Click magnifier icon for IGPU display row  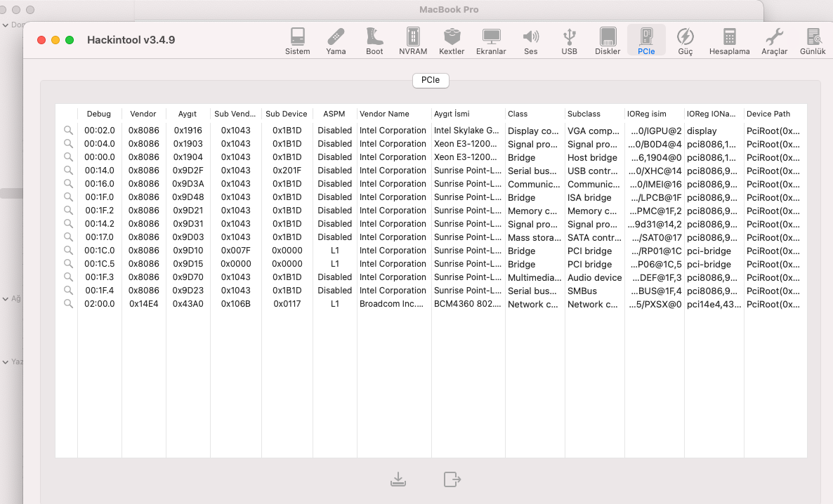(68, 131)
